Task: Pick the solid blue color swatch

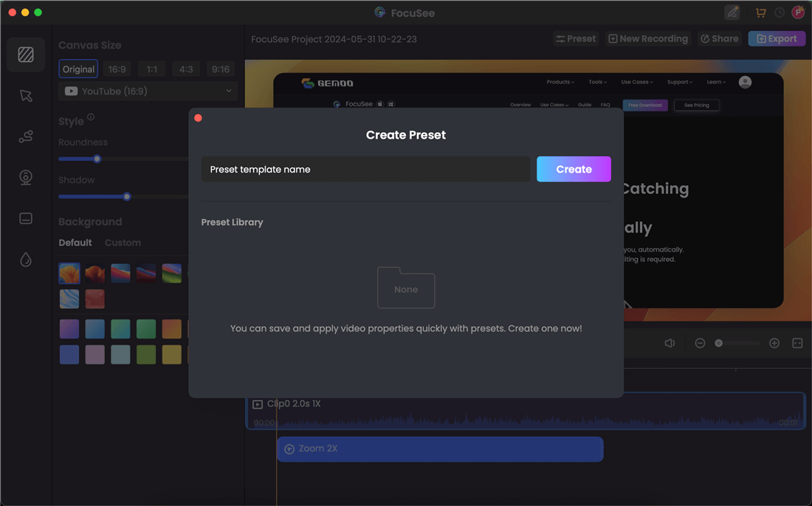Action: 69,355
